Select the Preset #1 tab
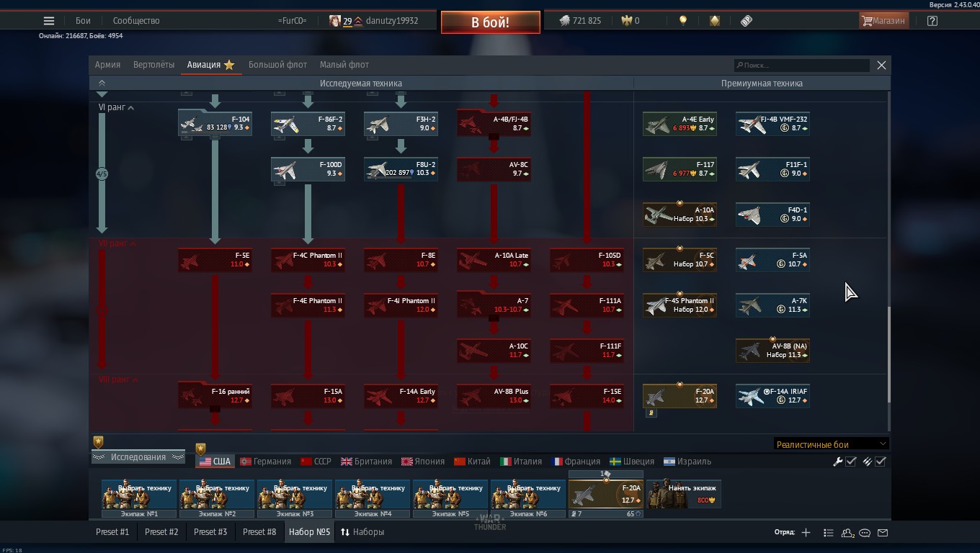 point(112,532)
